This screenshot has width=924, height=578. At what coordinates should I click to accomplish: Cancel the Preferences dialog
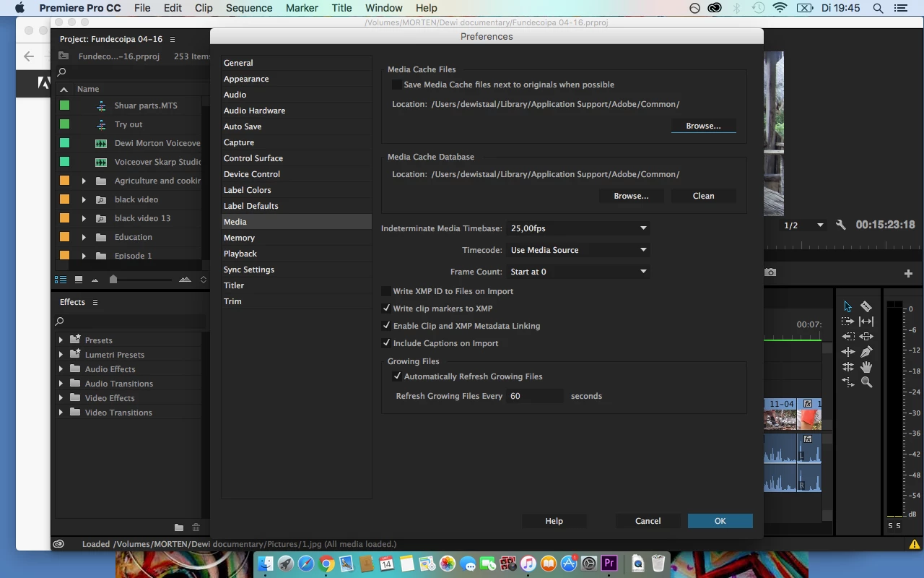[648, 521]
